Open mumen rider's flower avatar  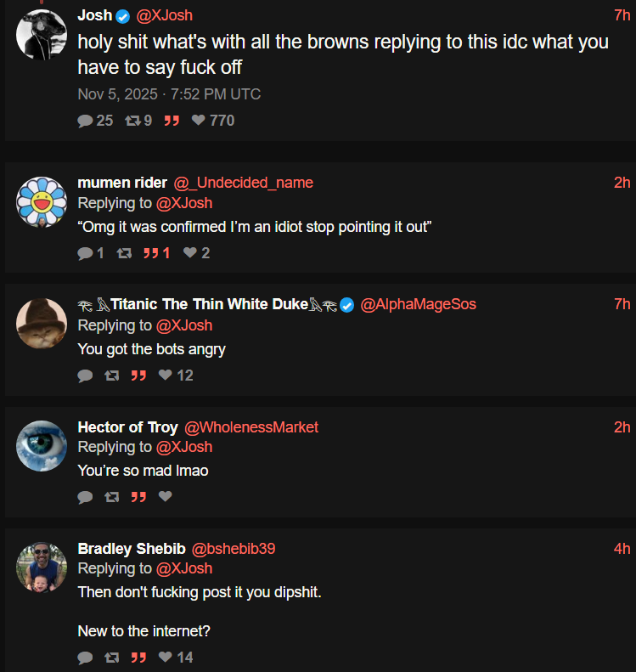tap(42, 202)
